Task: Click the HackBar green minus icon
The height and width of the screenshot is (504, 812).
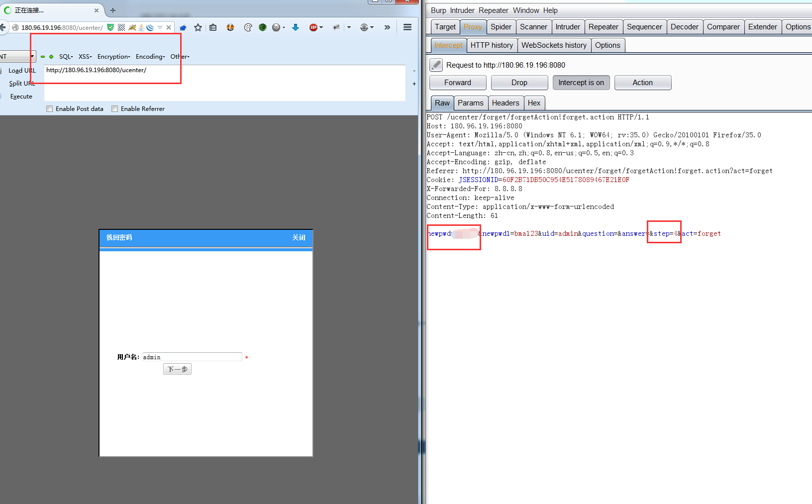Action: pos(43,57)
